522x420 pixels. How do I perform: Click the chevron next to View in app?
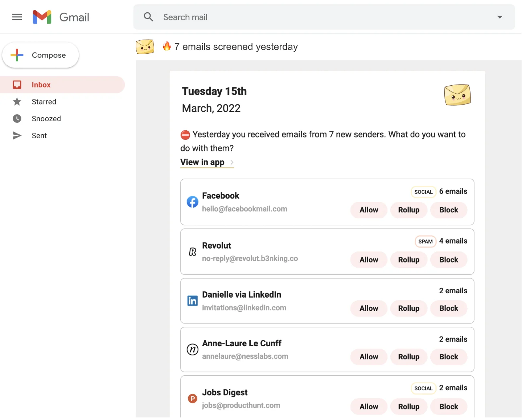pyautogui.click(x=232, y=162)
